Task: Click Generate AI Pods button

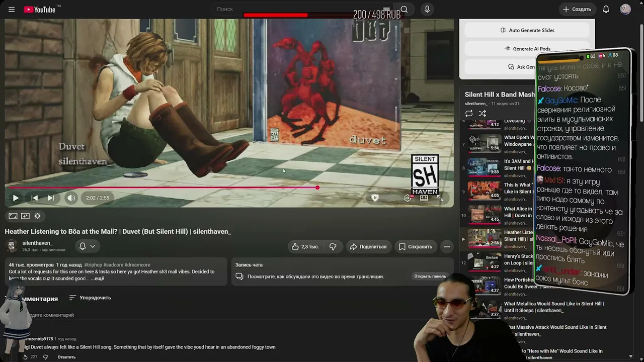Action: pyautogui.click(x=527, y=49)
